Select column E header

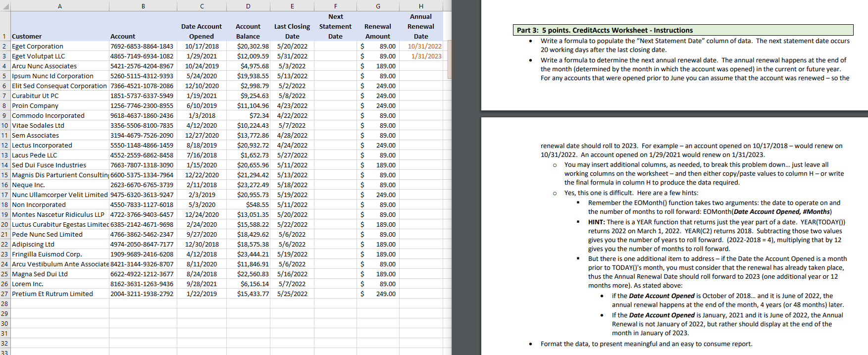[x=292, y=6]
